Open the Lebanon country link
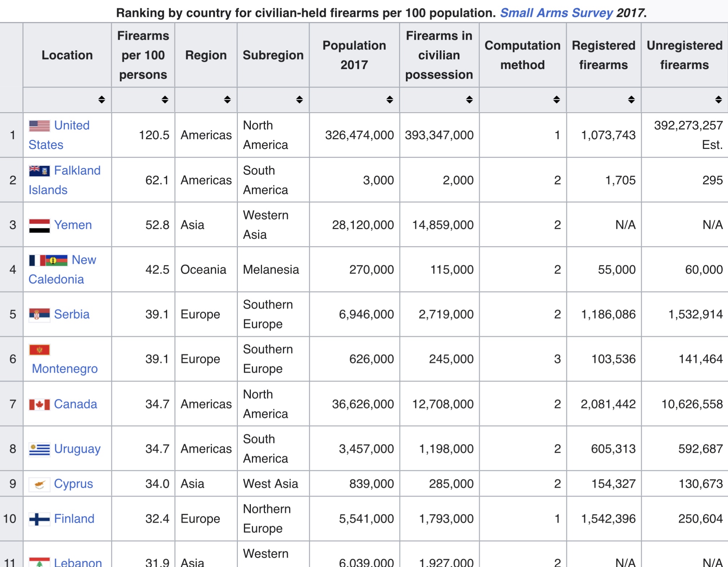The height and width of the screenshot is (567, 728). [78, 562]
